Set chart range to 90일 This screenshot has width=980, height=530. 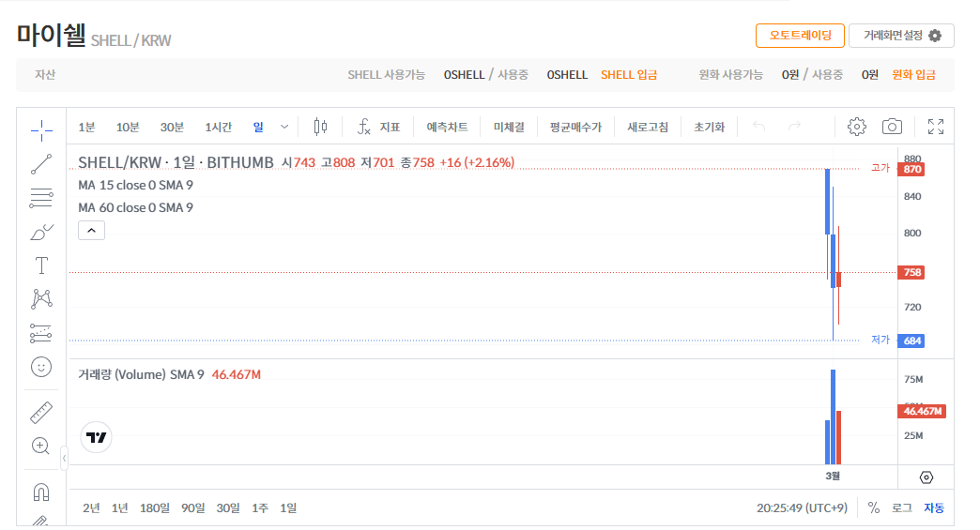coord(193,508)
